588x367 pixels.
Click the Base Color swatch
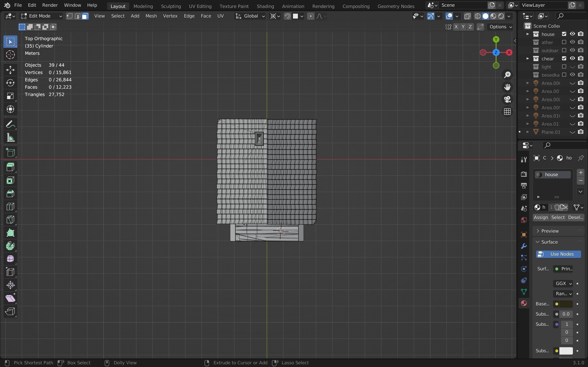[566, 304]
